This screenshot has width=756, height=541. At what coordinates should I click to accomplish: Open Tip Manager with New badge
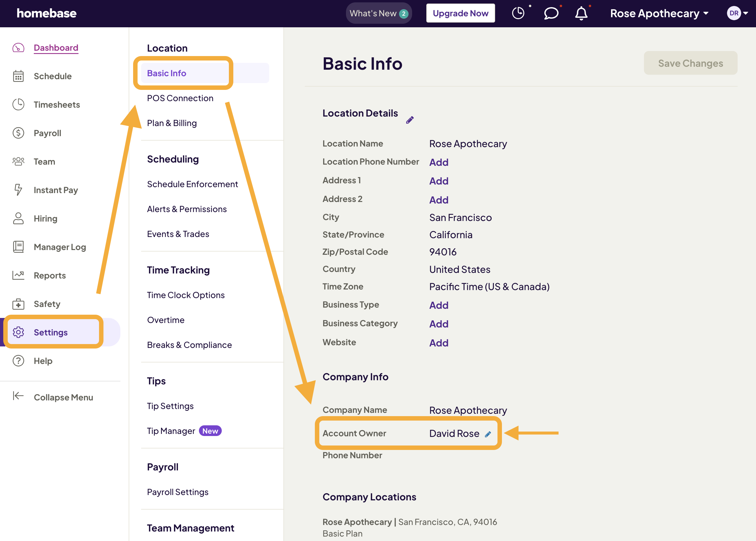point(184,431)
